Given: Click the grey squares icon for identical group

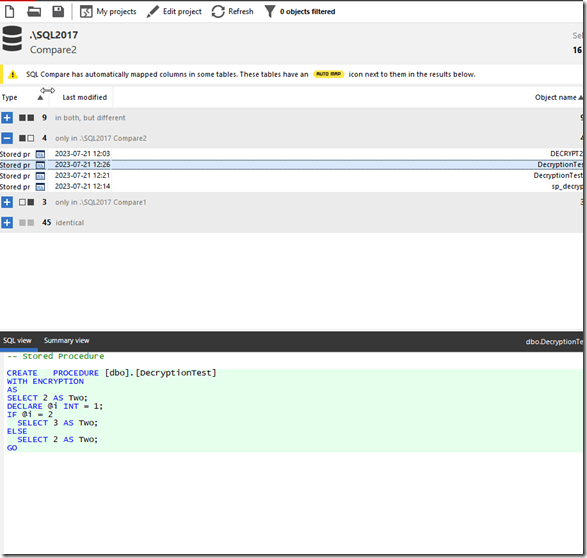Looking at the screenshot, I should coord(27,223).
